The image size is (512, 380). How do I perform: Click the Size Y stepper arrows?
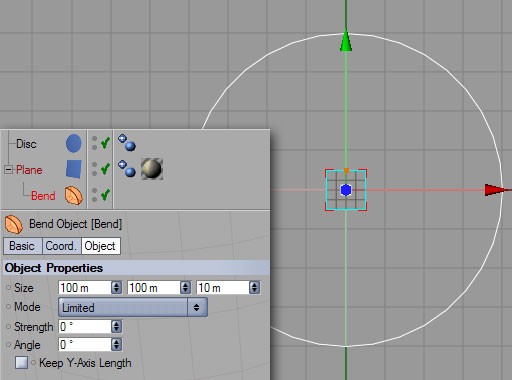point(185,287)
